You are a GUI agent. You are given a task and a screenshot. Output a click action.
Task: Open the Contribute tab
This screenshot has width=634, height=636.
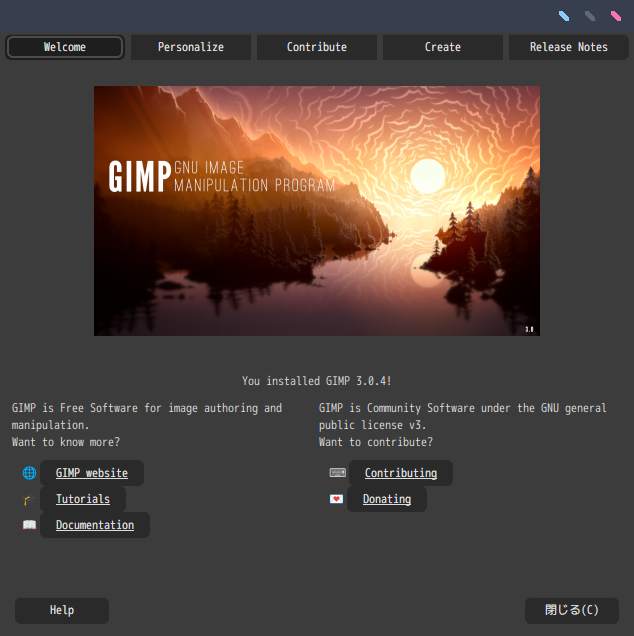pos(317,47)
